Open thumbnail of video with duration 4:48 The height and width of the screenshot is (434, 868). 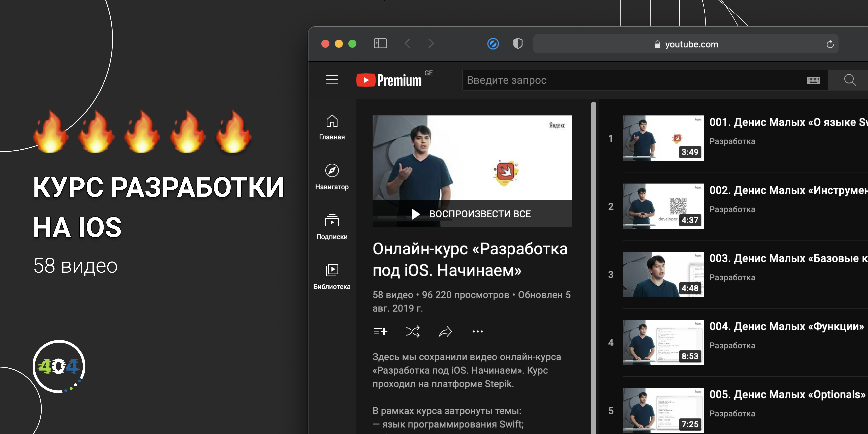pyautogui.click(x=664, y=274)
